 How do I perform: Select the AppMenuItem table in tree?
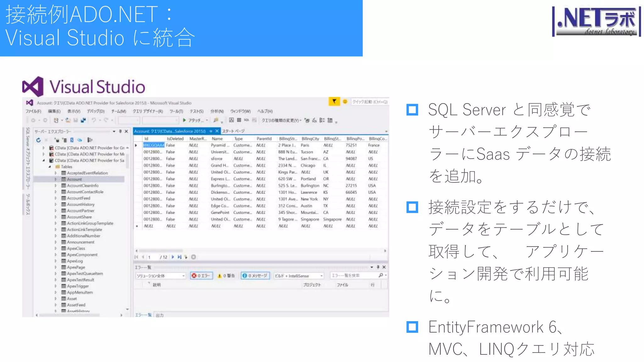pyautogui.click(x=80, y=292)
